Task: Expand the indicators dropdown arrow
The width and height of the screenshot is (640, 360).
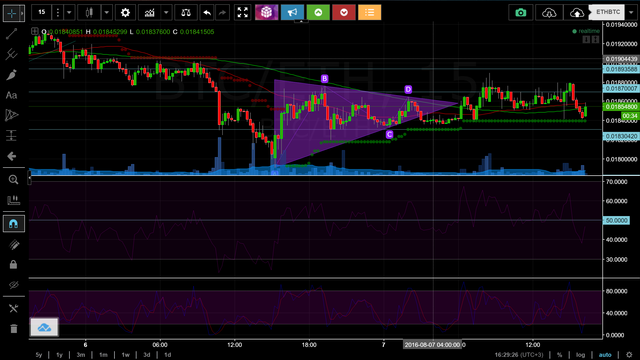Action: click(x=166, y=13)
